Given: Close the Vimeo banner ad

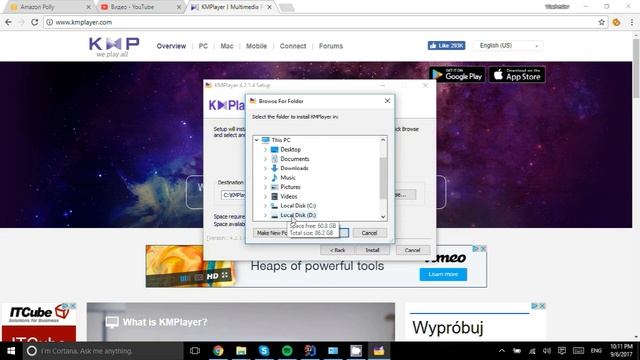Looking at the screenshot, I should tap(483, 249).
